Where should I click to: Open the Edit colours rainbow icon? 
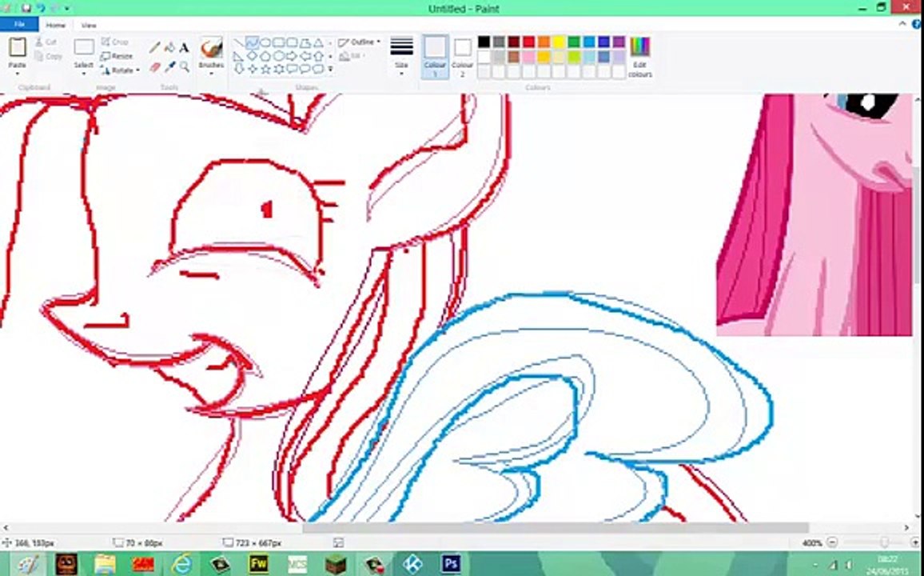coord(639,46)
